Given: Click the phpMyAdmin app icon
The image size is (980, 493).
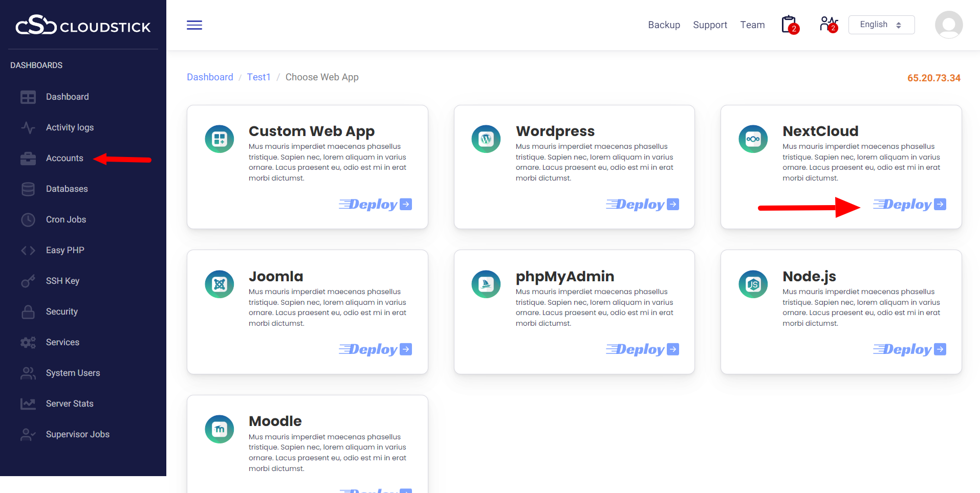Looking at the screenshot, I should click(486, 284).
